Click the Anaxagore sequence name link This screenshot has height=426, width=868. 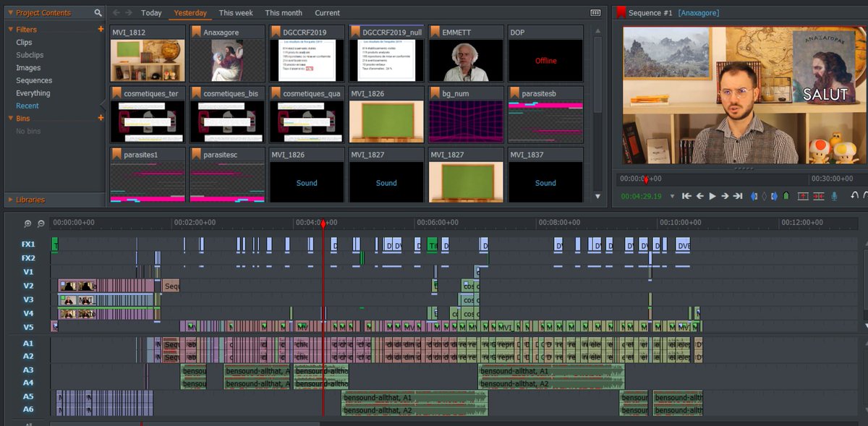(698, 12)
